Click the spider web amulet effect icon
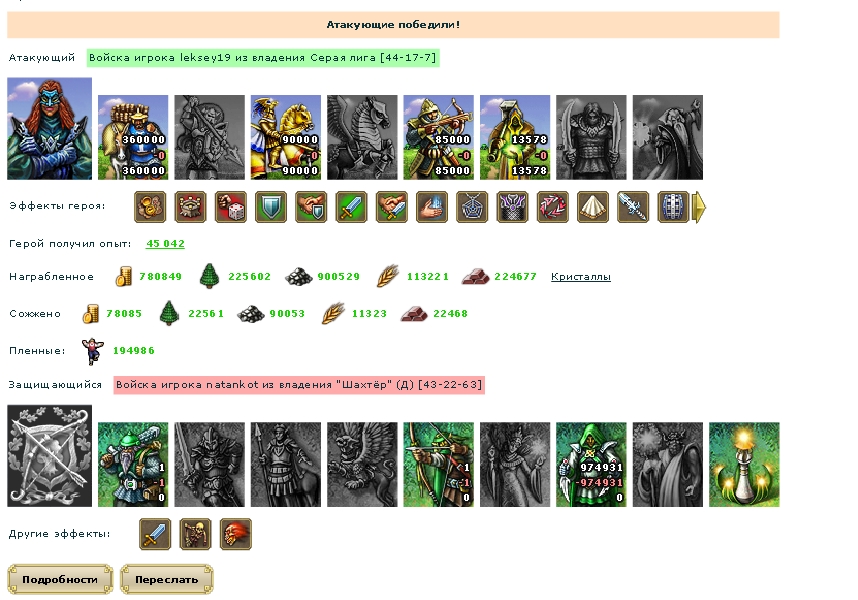Viewport: 858px width, 600px height. [x=472, y=207]
